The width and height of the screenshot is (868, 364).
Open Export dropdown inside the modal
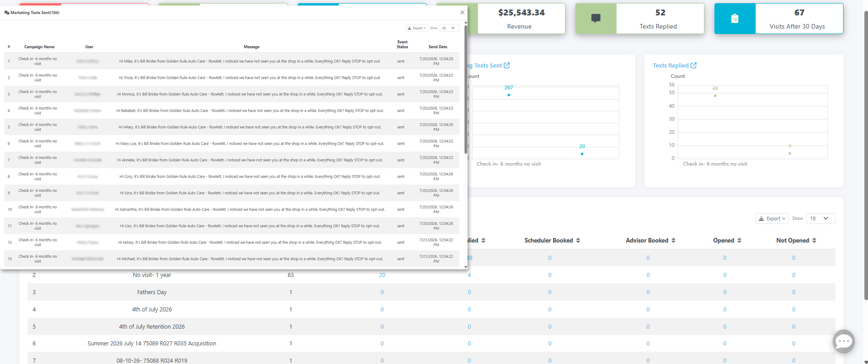click(x=417, y=28)
